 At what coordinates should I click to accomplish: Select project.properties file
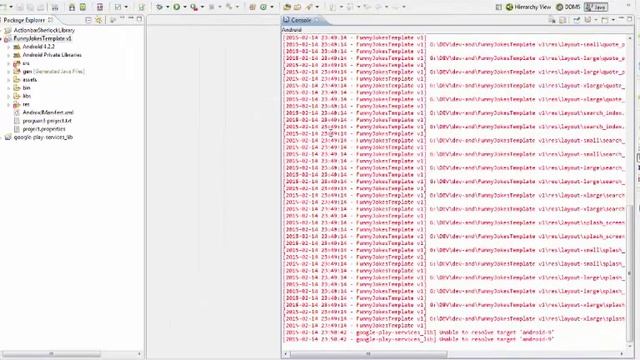tap(44, 129)
